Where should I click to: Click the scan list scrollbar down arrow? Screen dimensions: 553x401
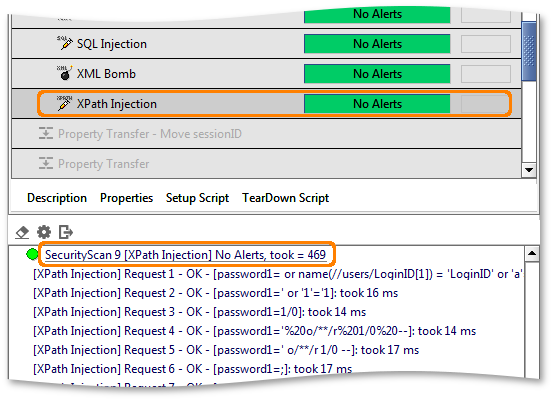click(x=529, y=170)
